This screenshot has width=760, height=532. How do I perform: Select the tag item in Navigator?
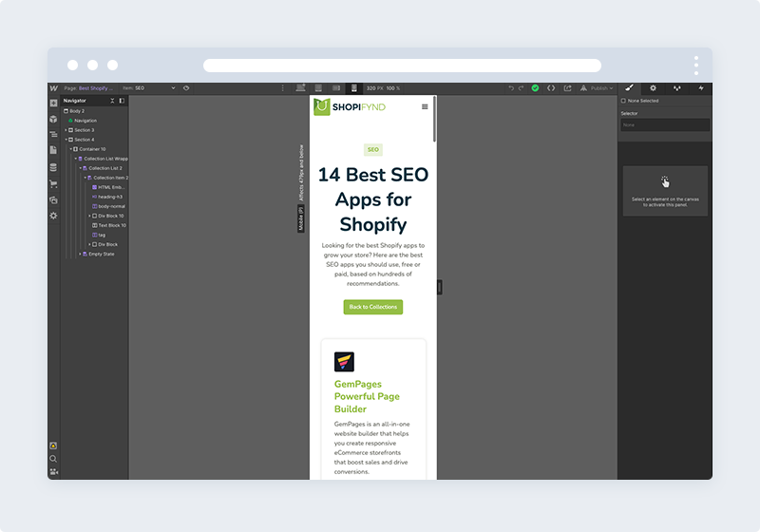[99, 235]
